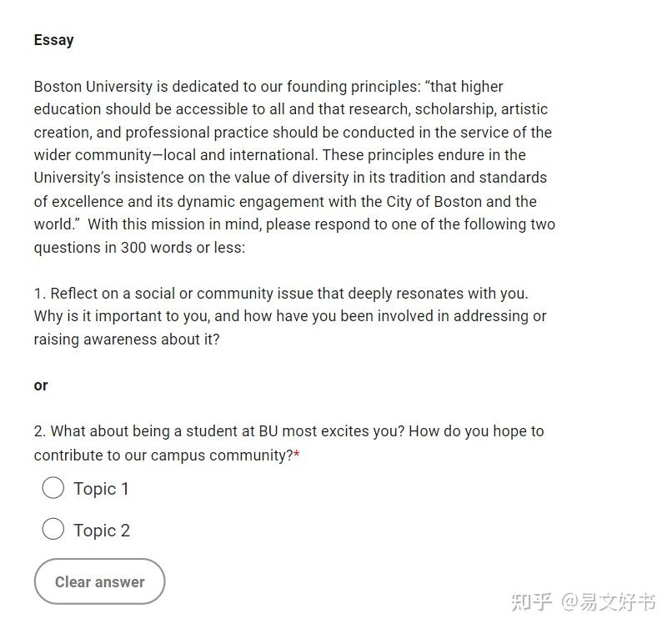Click the 'contribute to our campus community?' line

pos(163,455)
